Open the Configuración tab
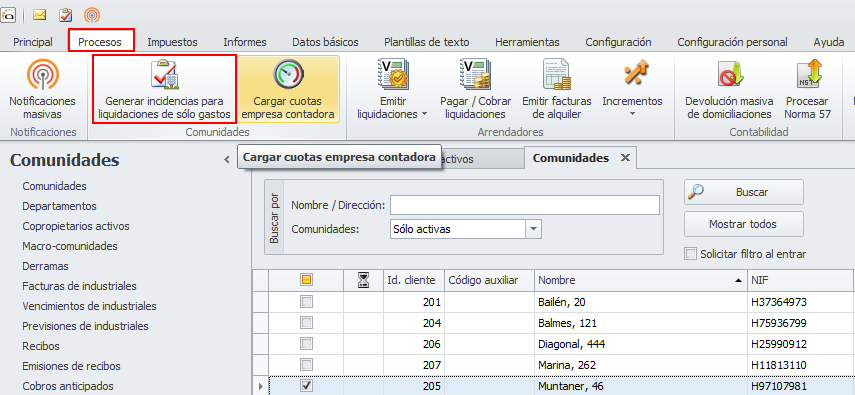The height and width of the screenshot is (395, 855). (x=618, y=42)
